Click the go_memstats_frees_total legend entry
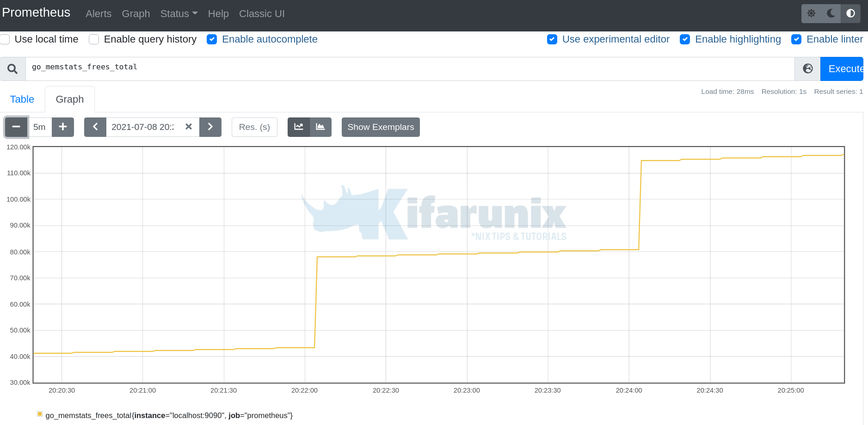The width and height of the screenshot is (868, 425). pyautogui.click(x=169, y=415)
